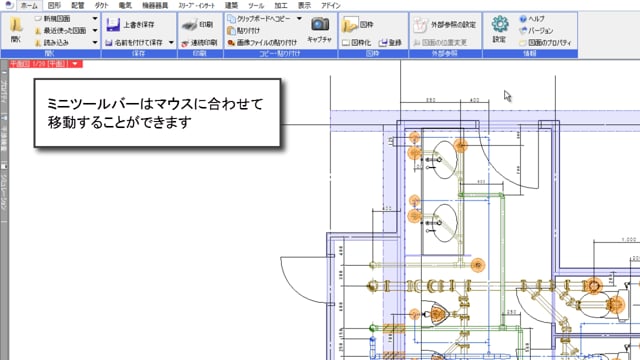Expand 名前を付けて保存 dropdown arrow
This screenshot has width=640, height=360.
[x=171, y=42]
